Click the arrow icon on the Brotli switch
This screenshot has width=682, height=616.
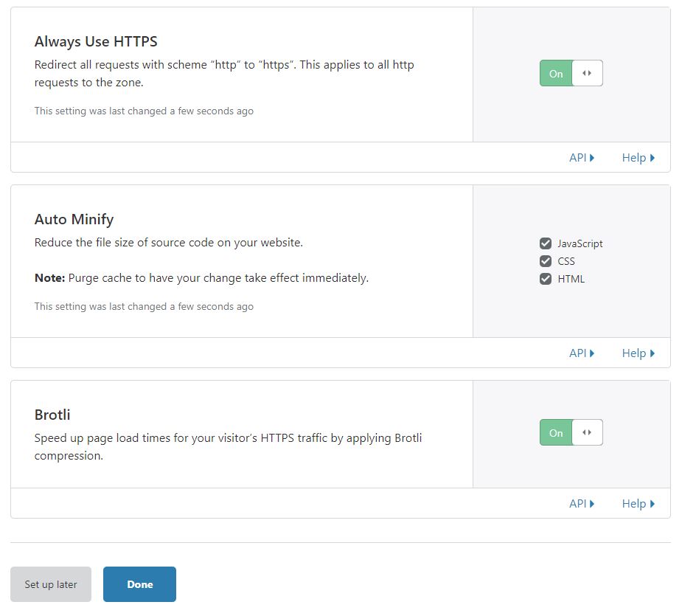point(588,432)
